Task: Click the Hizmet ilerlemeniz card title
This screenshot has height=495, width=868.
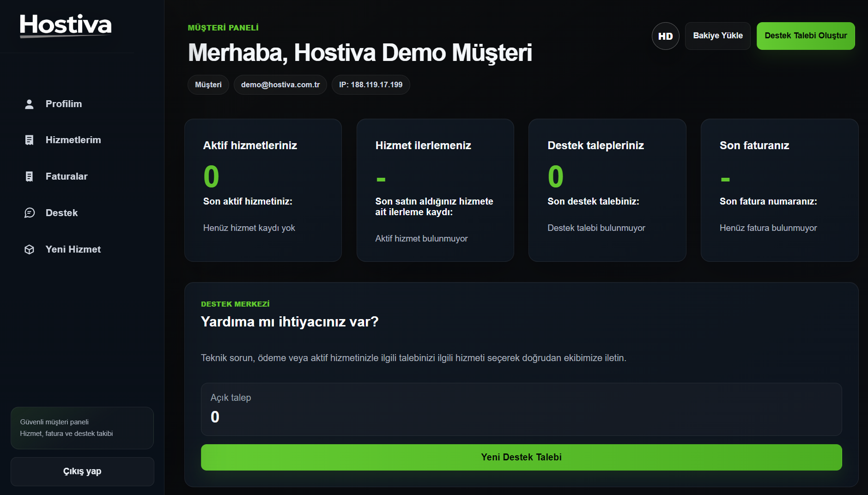Action: [423, 145]
